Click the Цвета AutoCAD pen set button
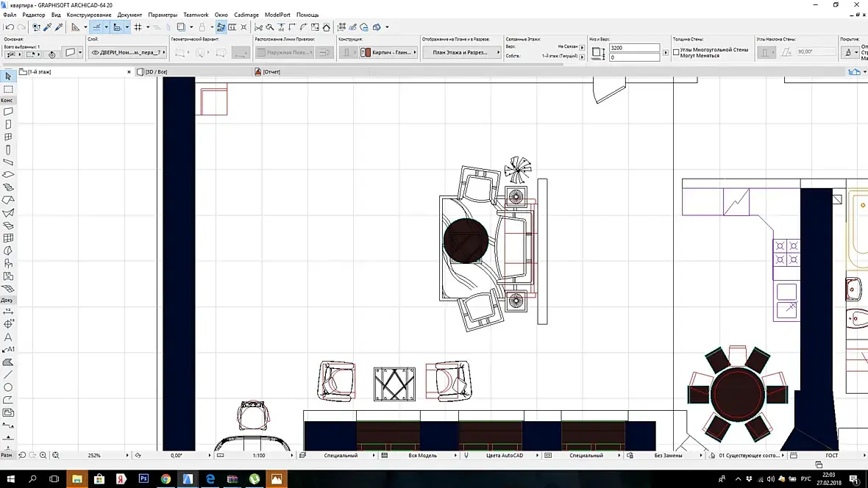 pyautogui.click(x=503, y=456)
